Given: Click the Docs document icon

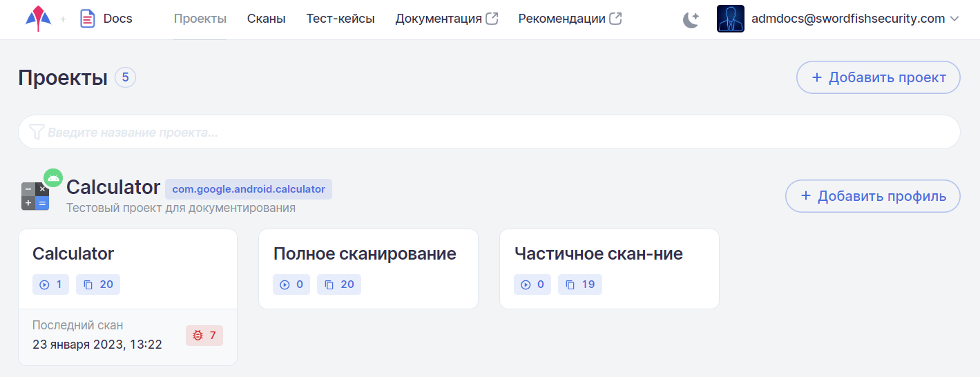Looking at the screenshot, I should [87, 19].
